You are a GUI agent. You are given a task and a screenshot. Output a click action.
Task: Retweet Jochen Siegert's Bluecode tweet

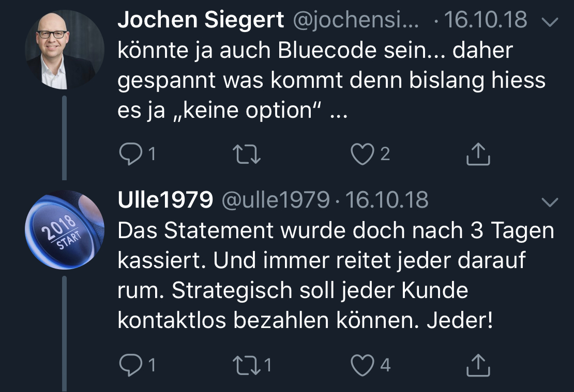[247, 154]
